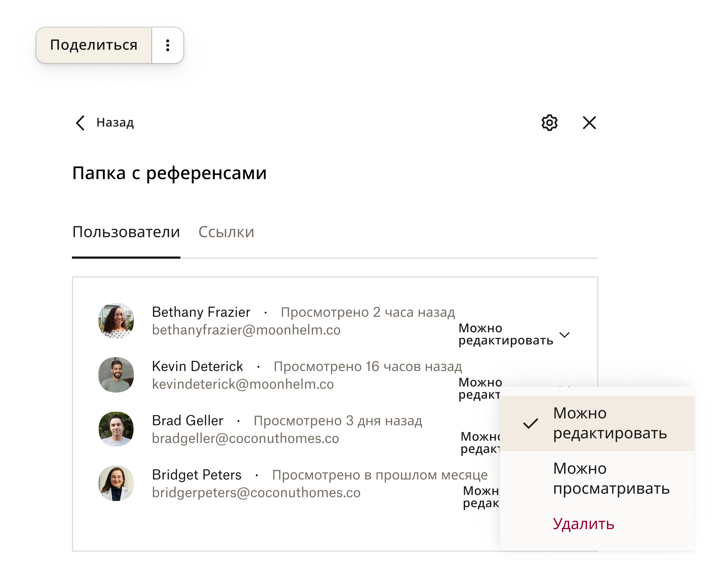Click Просмотрено 2 часа назад status

368,312
